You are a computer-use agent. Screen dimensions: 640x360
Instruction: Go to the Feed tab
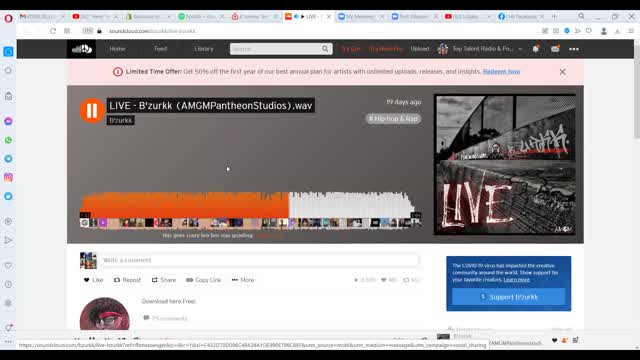[160, 49]
